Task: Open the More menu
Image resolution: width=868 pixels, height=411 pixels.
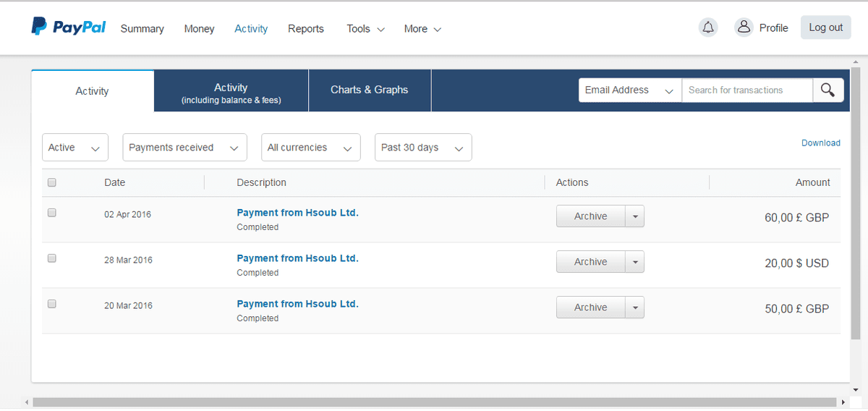Action: click(422, 29)
